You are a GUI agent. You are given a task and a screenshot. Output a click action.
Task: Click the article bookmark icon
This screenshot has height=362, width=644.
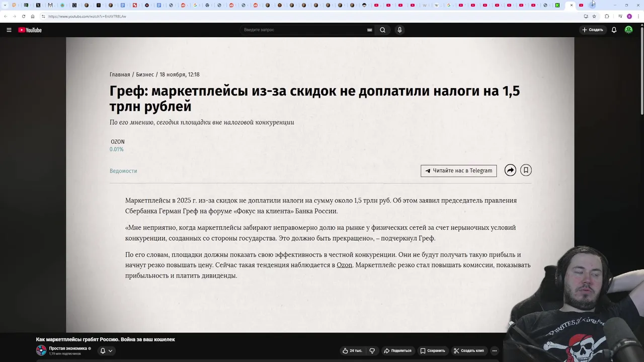pos(526,170)
